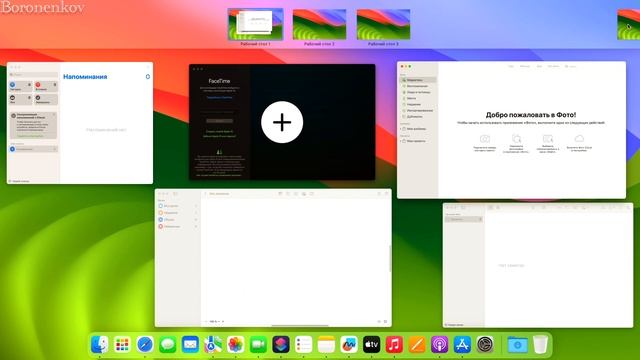Switch to the Рабочий стол 2 thumbnail

click(319, 24)
